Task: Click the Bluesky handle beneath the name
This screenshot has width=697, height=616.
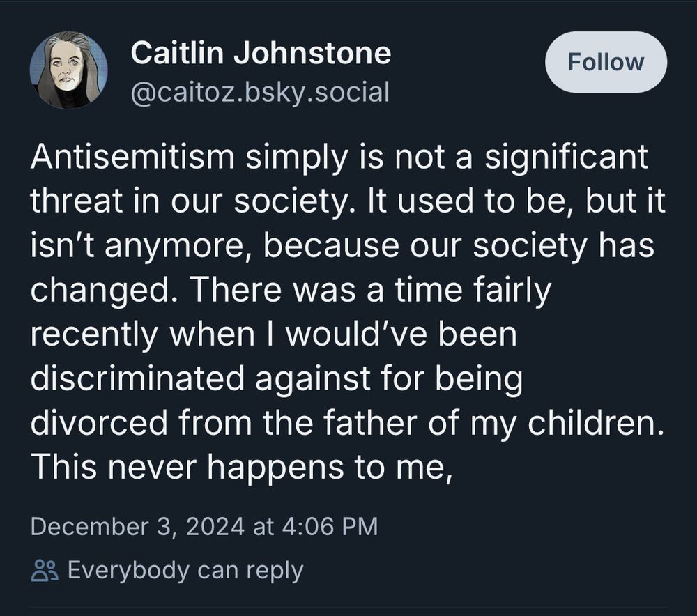Action: tap(259, 91)
